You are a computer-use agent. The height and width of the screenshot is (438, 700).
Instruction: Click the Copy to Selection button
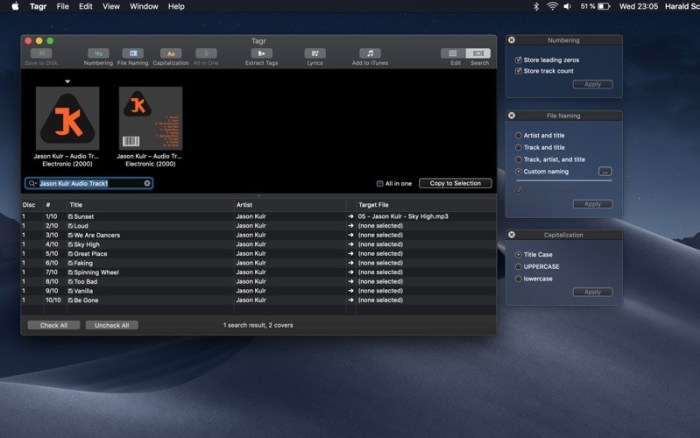pos(455,184)
